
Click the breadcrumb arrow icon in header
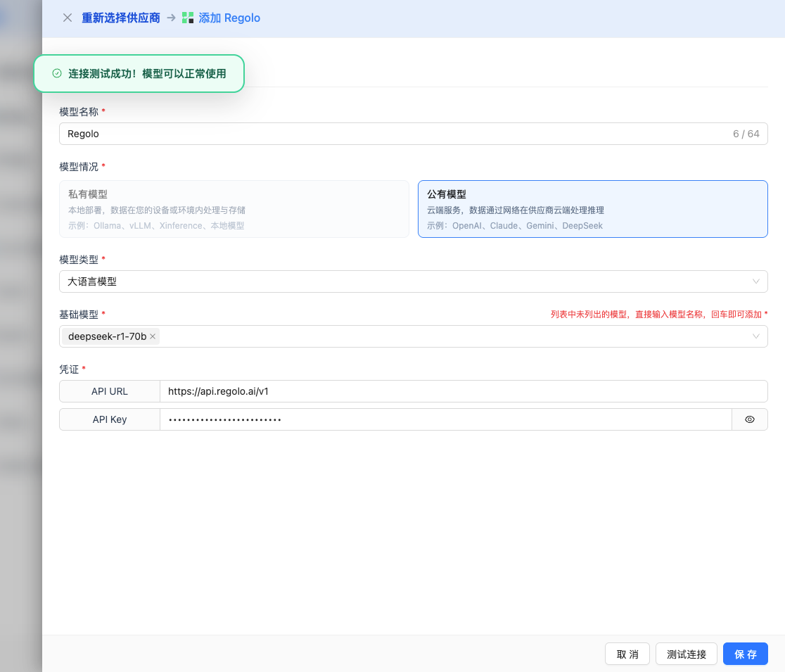point(171,18)
